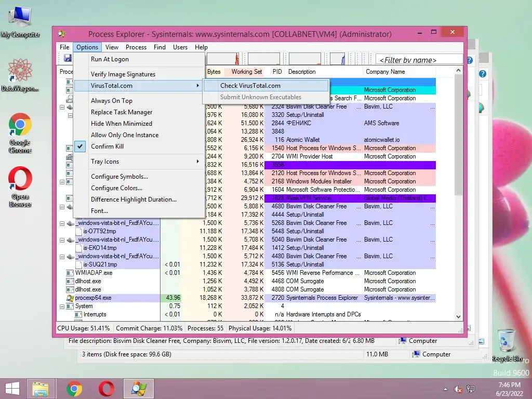Image resolution: width=532 pixels, height=399 pixels.
Task: Click the procexp64.exe process icon
Action: pos(70,298)
